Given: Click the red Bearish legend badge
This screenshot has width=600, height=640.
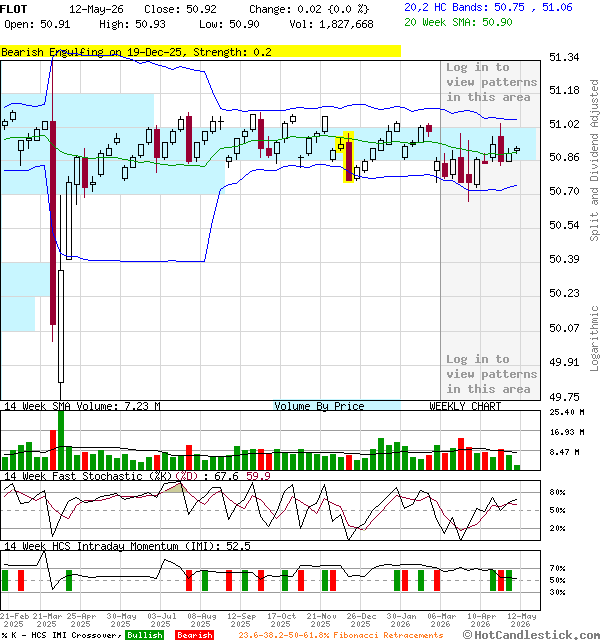Looking at the screenshot, I should pyautogui.click(x=195, y=635).
